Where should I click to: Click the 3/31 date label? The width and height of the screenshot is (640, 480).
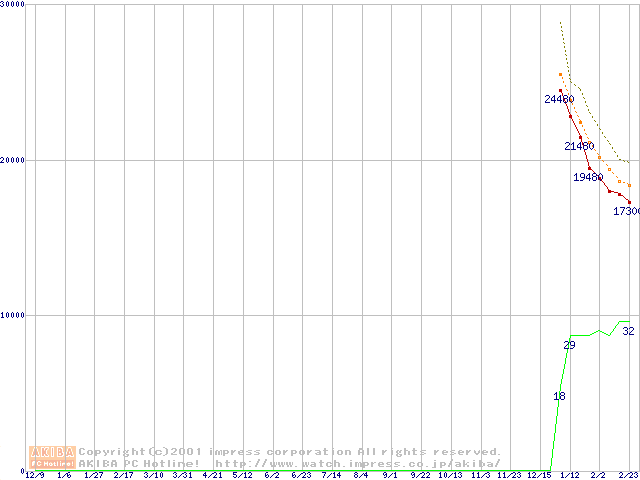tap(183, 476)
